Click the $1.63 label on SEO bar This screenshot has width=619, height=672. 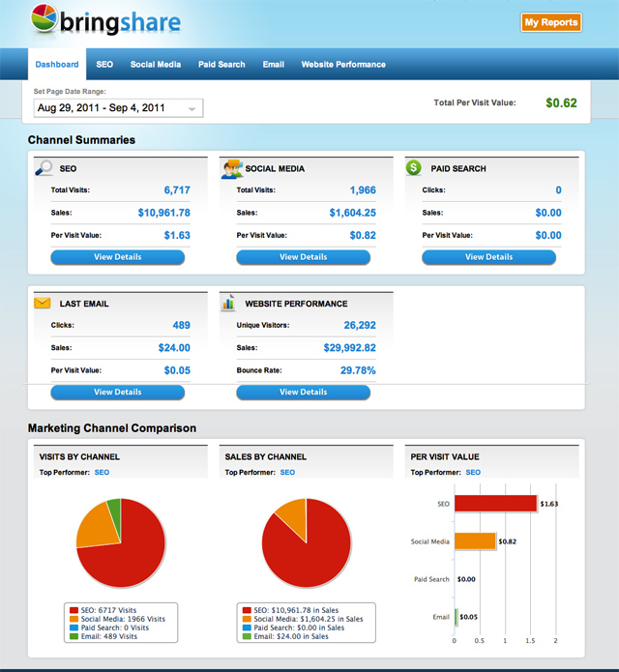click(549, 504)
